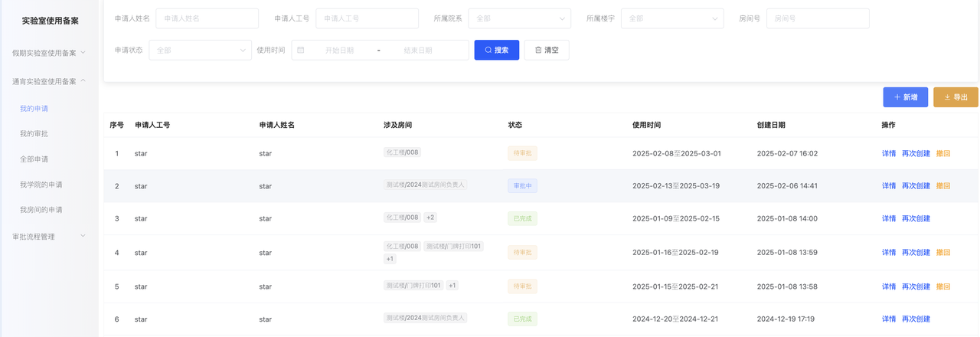
Task: Click the 创建日期 column header
Action: tap(771, 125)
